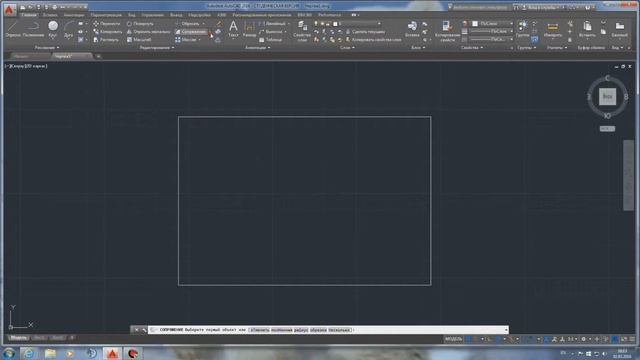The image size is (640, 360).
Task: Click Сделать текущим layer button
Action: (365, 31)
